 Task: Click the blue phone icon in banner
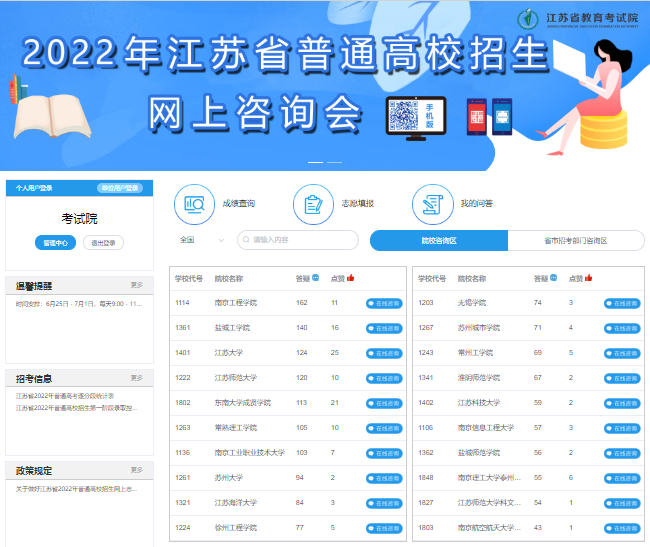pyautogui.click(x=502, y=117)
